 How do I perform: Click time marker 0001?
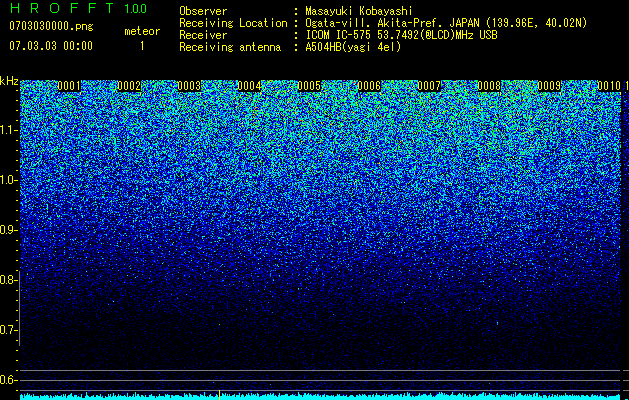[69, 86]
